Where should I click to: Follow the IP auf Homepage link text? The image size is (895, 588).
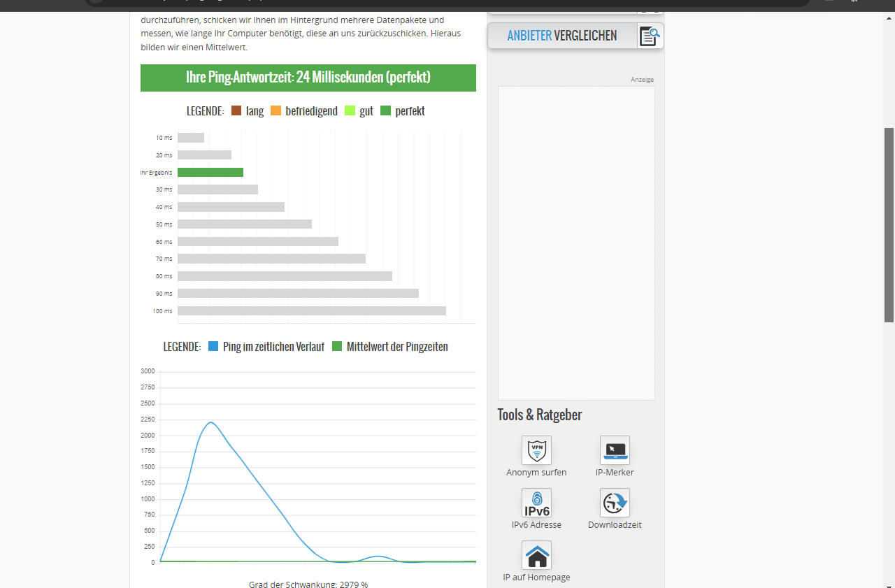[536, 578]
